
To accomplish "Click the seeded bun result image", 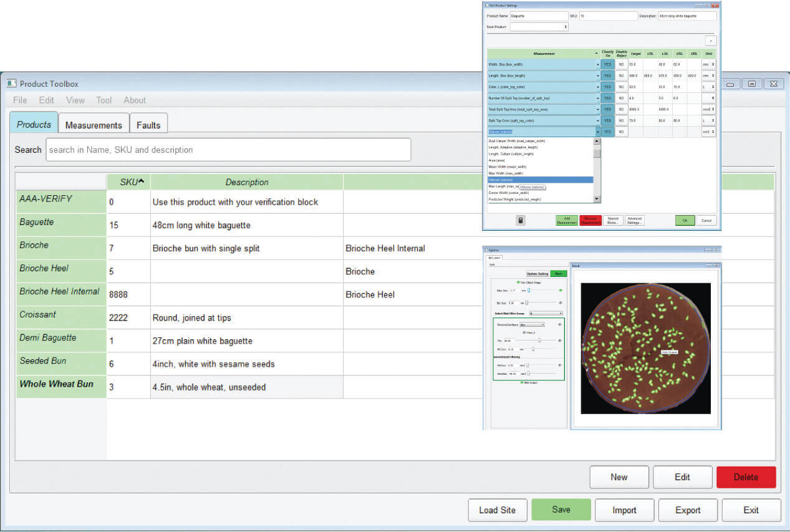I will tap(646, 348).
